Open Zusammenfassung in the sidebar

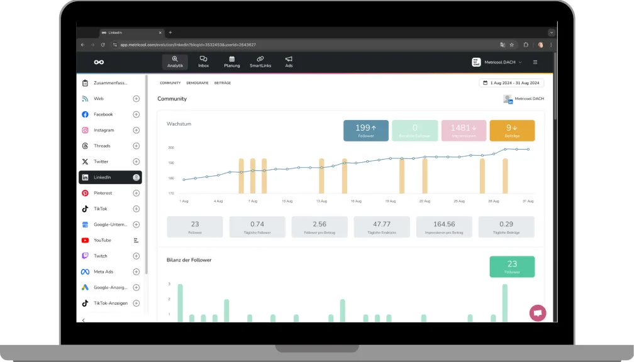[110, 83]
